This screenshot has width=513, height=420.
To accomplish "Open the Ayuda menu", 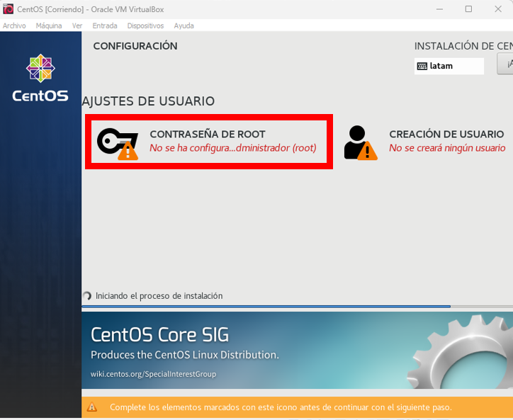I will coord(184,25).
